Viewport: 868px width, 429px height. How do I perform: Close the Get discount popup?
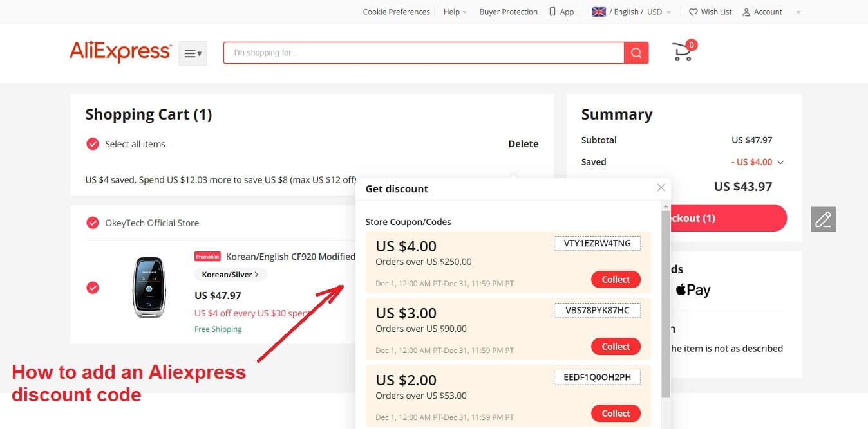click(x=661, y=188)
